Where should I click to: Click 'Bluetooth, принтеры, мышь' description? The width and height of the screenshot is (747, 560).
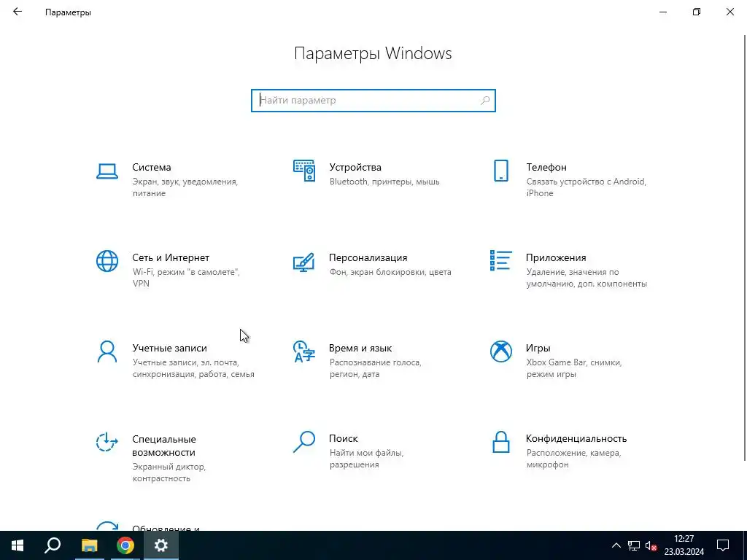384,182
